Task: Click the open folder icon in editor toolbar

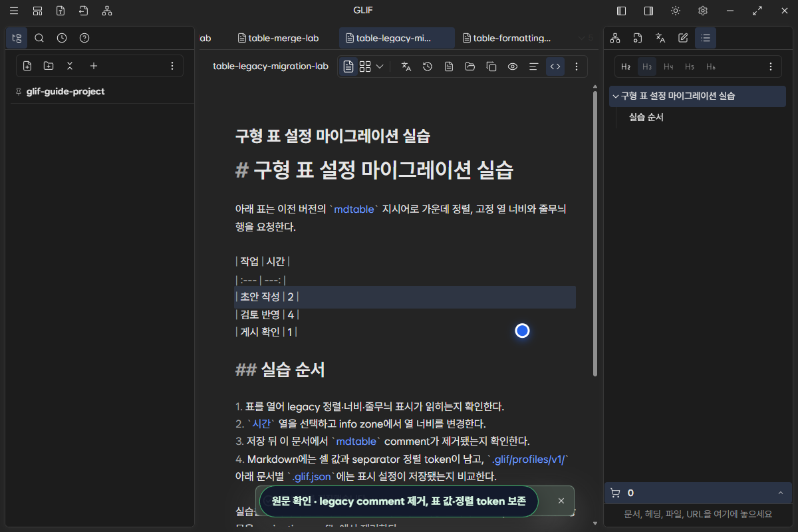Action: [470, 66]
